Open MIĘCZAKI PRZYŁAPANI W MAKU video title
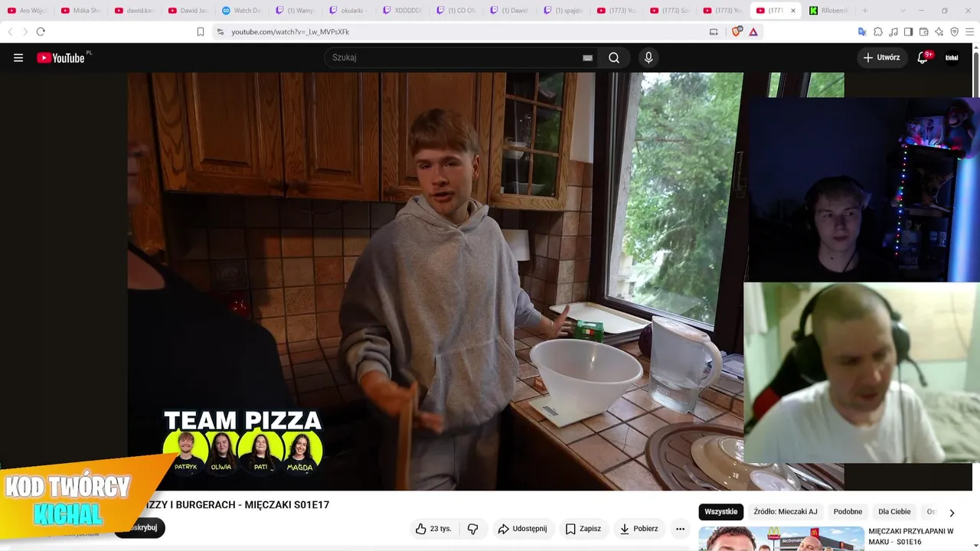980x551 pixels. coord(911,536)
